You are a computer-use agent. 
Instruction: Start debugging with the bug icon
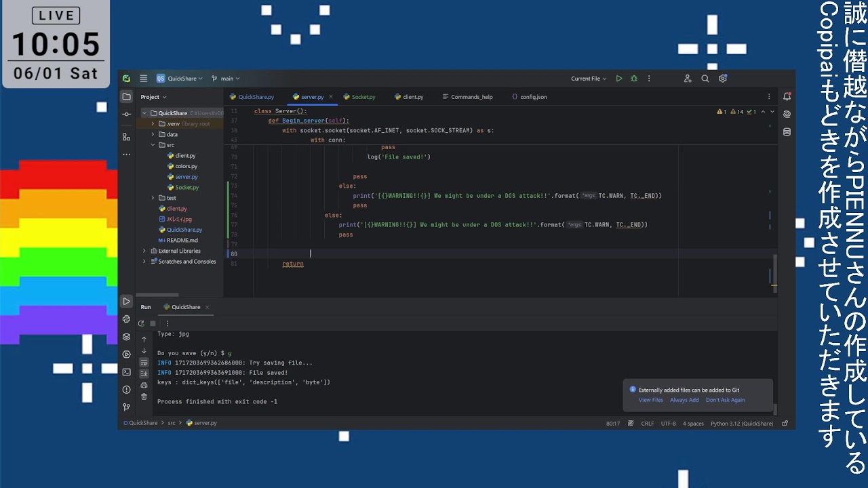(x=634, y=79)
